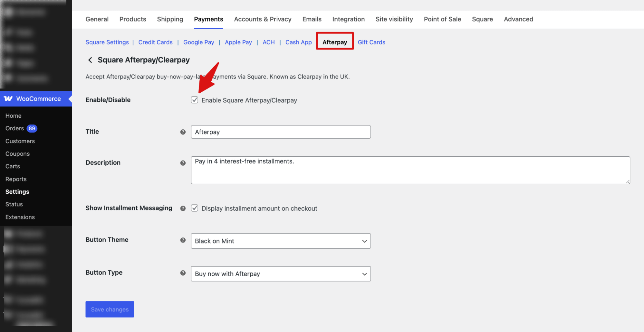
Task: Open the Advanced settings tab
Action: coord(518,19)
